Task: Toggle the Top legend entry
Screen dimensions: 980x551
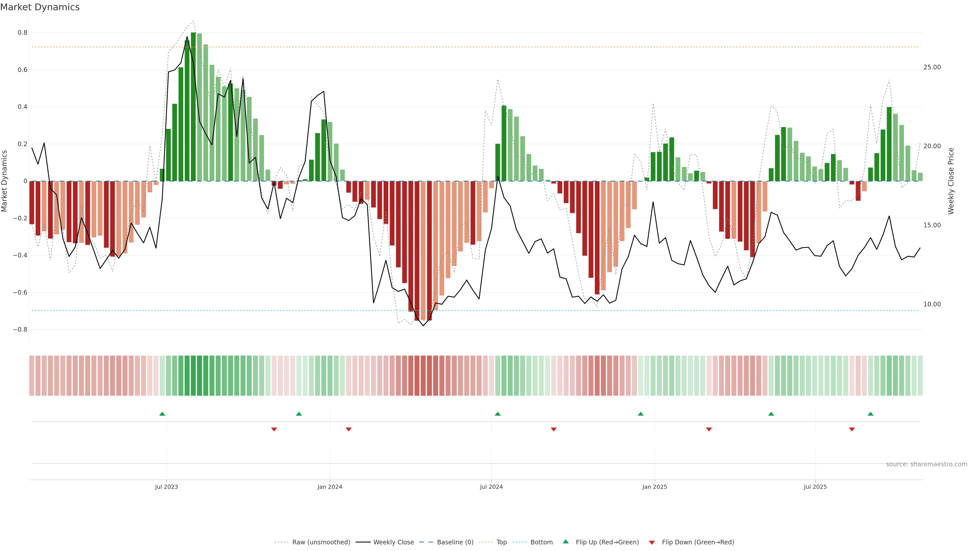Action: click(501, 542)
